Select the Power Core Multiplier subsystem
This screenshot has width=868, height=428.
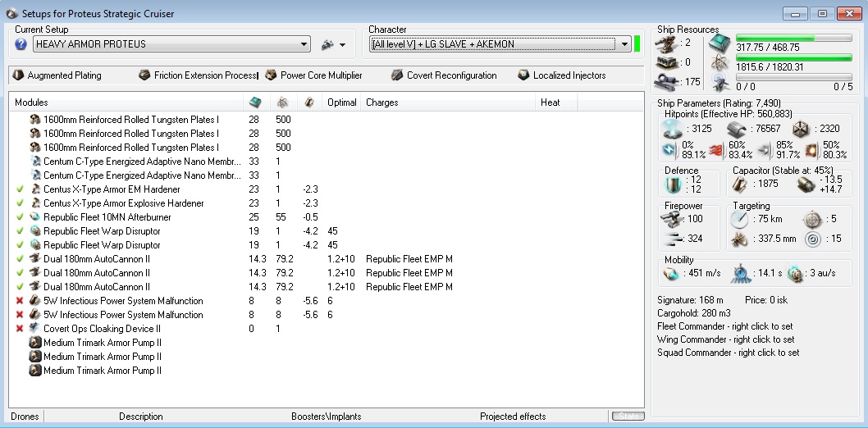[x=313, y=75]
